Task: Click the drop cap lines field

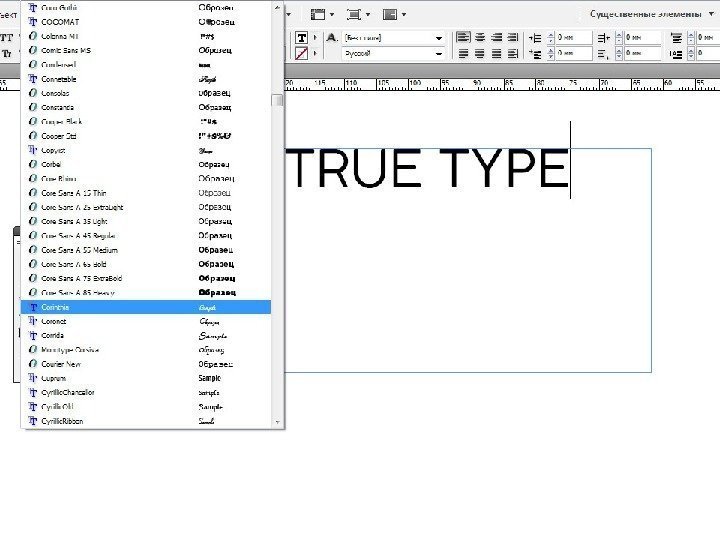Action: pyautogui.click(x=708, y=54)
